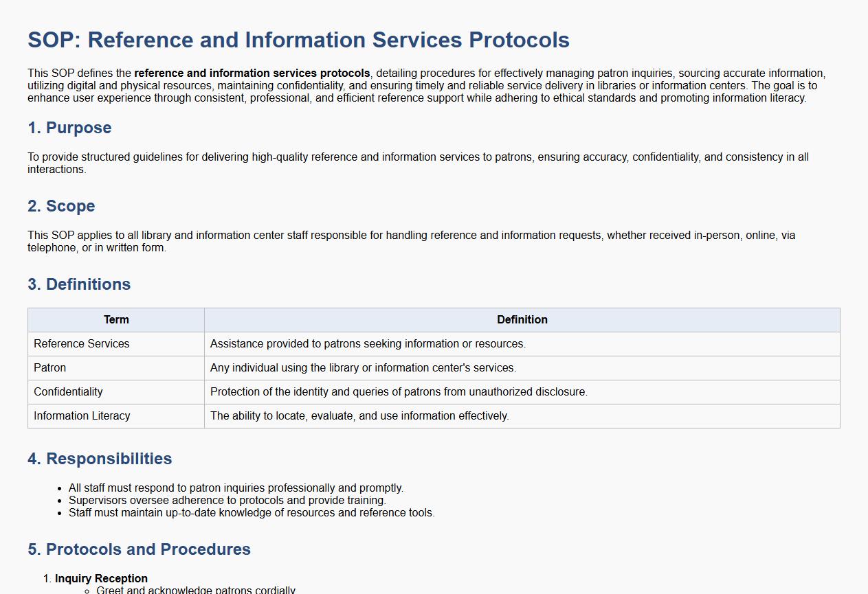
Task: Click 'The ability to locate, evaluate' definition
Action: (359, 416)
